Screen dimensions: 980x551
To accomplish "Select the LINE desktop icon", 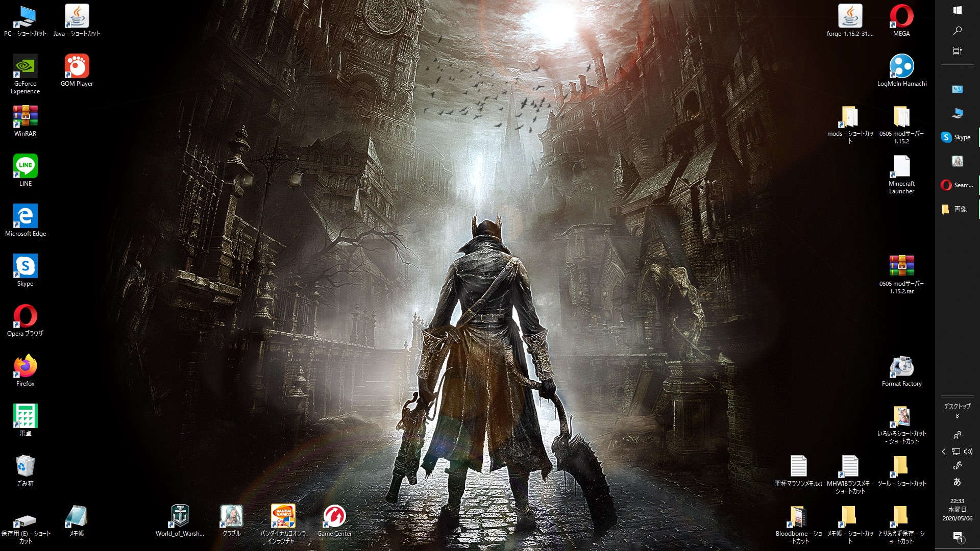I will pyautogui.click(x=25, y=170).
